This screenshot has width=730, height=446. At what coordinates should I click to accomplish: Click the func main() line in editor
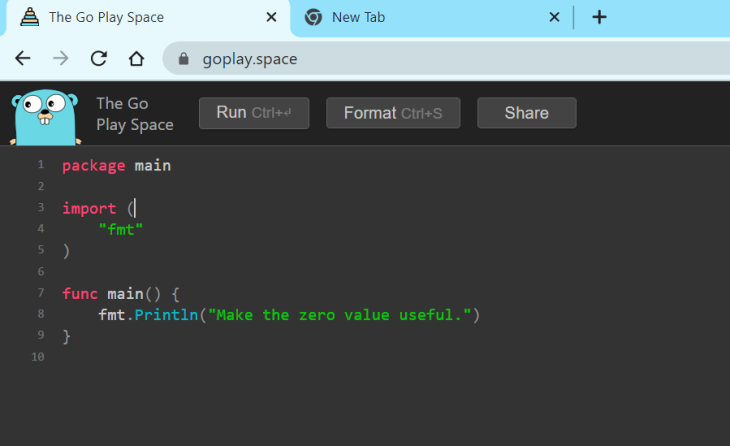120,294
